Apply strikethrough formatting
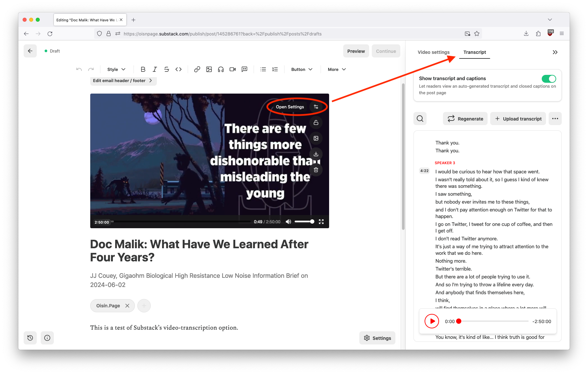This screenshot has width=588, height=374. [167, 69]
